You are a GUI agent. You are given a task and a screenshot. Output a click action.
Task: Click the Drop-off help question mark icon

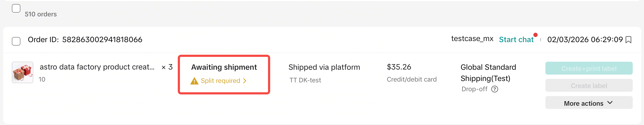pos(494,89)
